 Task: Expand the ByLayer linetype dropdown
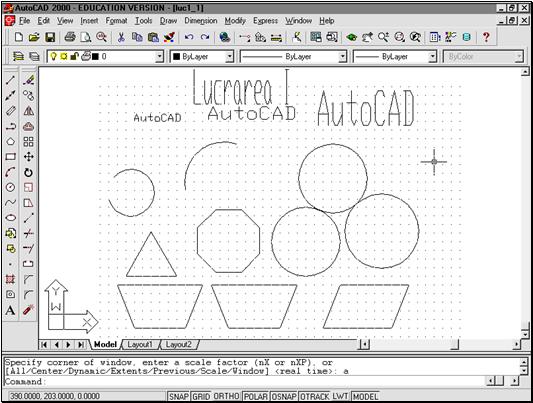342,57
